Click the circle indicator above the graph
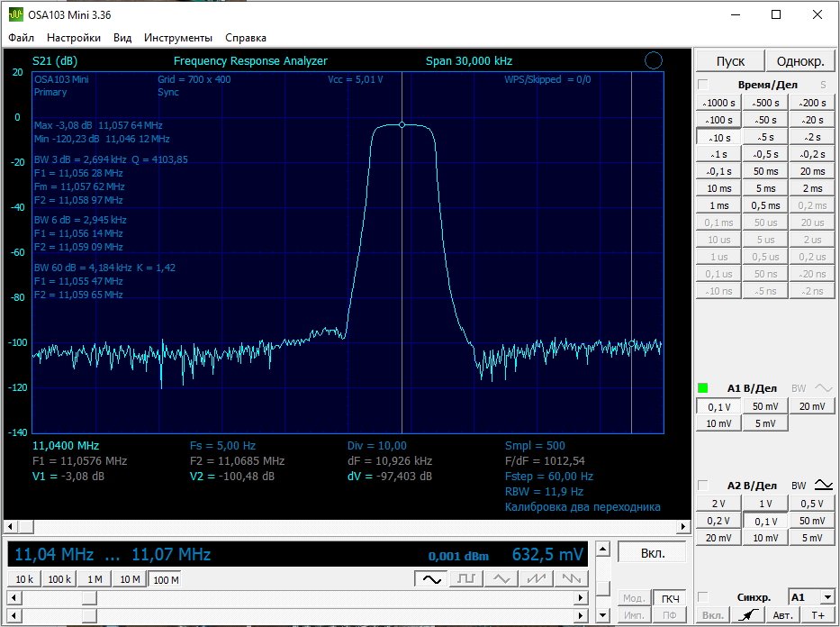This screenshot has width=840, height=627. coord(654,60)
